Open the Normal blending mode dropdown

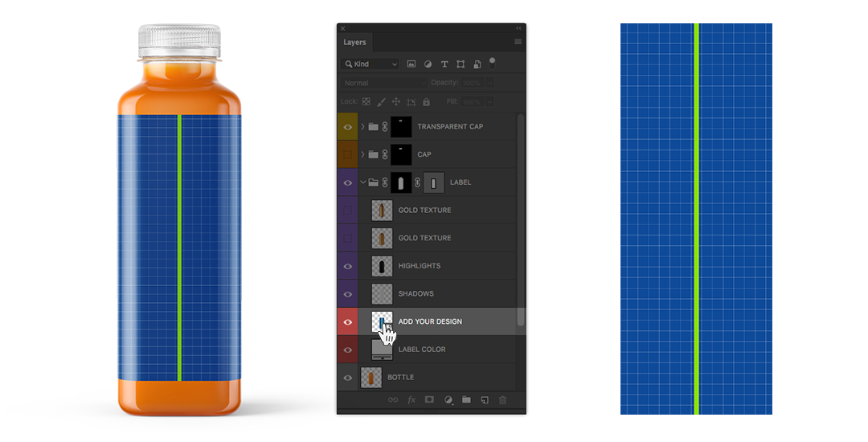[383, 83]
